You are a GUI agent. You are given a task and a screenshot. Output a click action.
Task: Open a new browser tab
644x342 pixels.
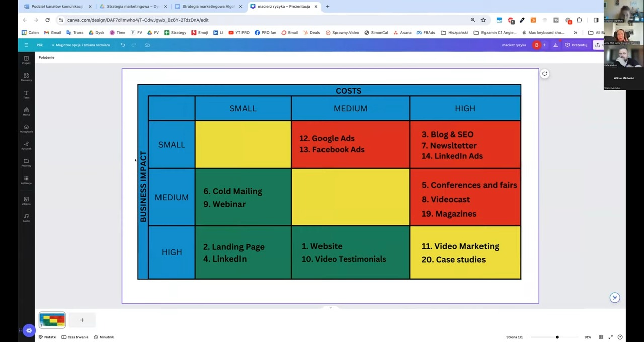(327, 6)
